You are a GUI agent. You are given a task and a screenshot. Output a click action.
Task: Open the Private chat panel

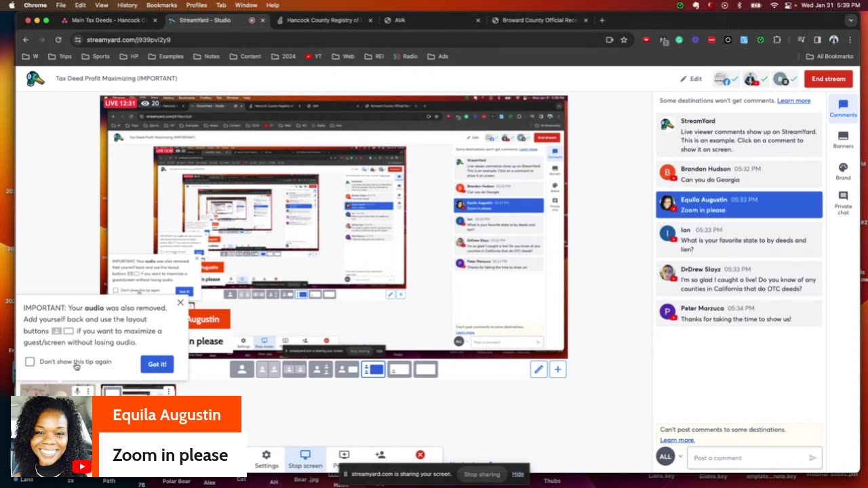click(843, 203)
